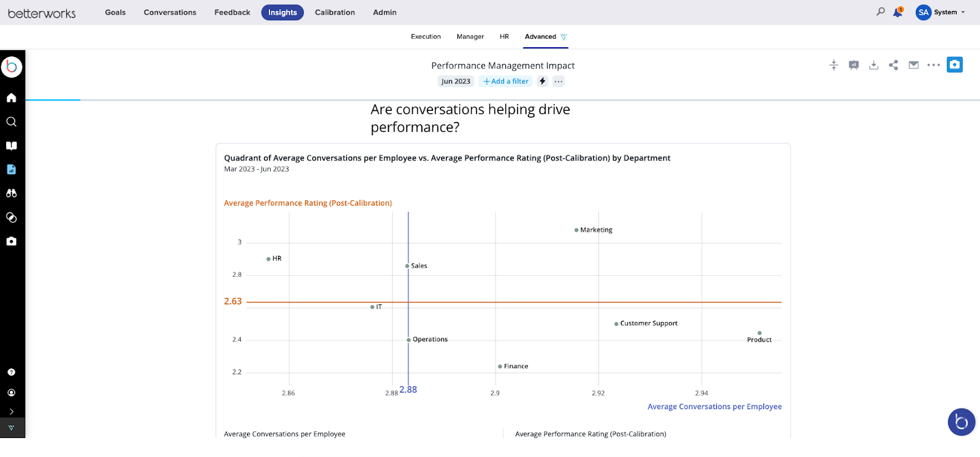Open sidebar report document icon
The width and height of the screenshot is (980, 457).
pos(11,170)
